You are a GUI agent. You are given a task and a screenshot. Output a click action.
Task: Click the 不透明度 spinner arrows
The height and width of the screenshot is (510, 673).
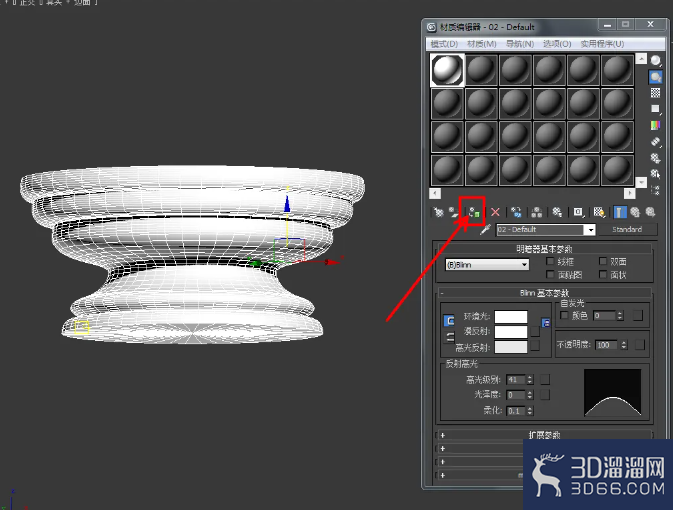point(624,345)
